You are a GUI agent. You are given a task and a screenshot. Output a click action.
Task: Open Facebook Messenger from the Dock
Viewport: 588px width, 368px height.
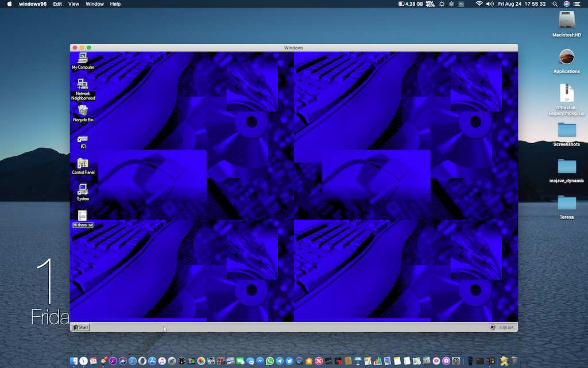tap(260, 361)
